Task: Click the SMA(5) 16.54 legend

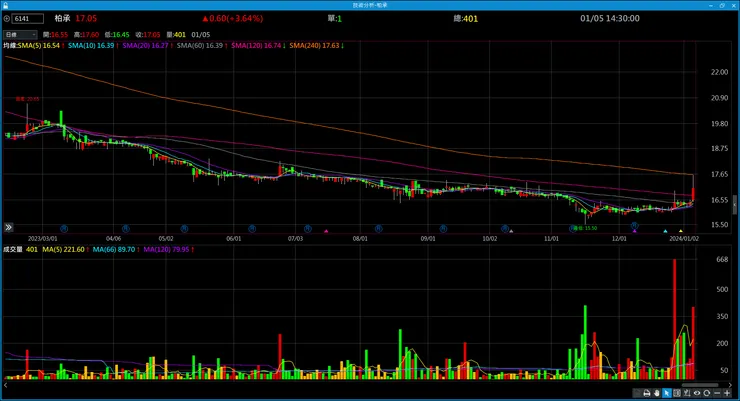Action: coord(41,46)
